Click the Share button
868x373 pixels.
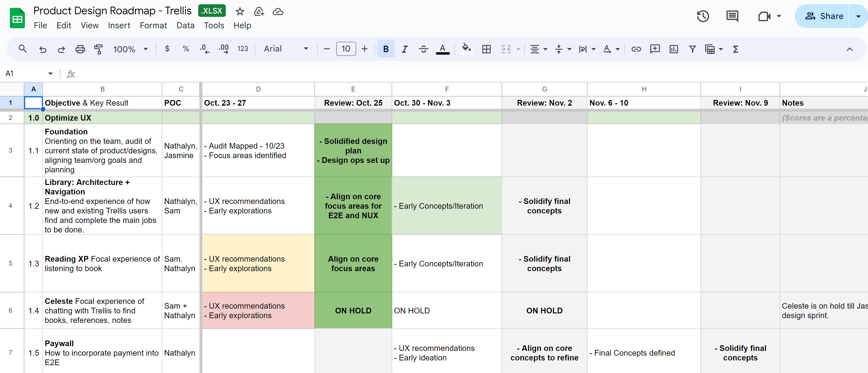[x=824, y=16]
